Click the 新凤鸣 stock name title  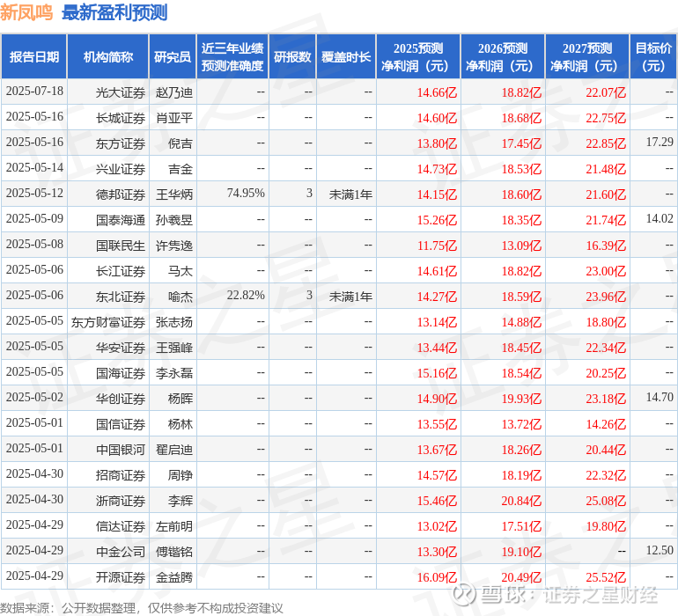[x=26, y=12]
